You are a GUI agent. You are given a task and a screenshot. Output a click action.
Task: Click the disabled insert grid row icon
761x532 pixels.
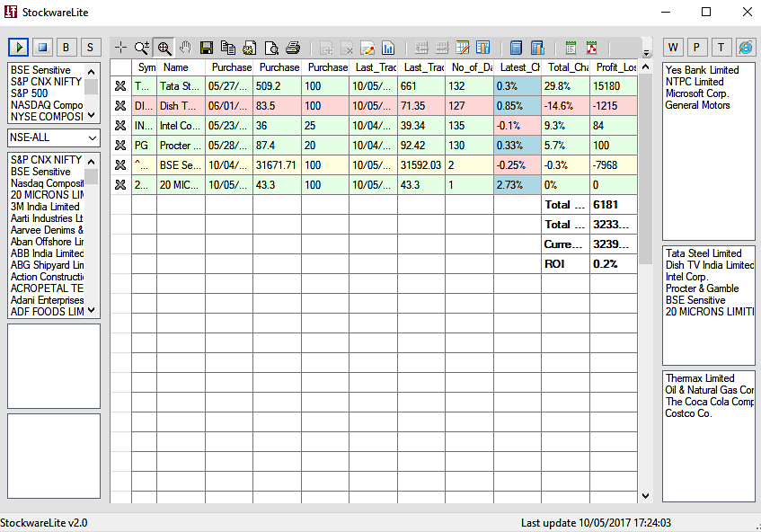click(421, 48)
